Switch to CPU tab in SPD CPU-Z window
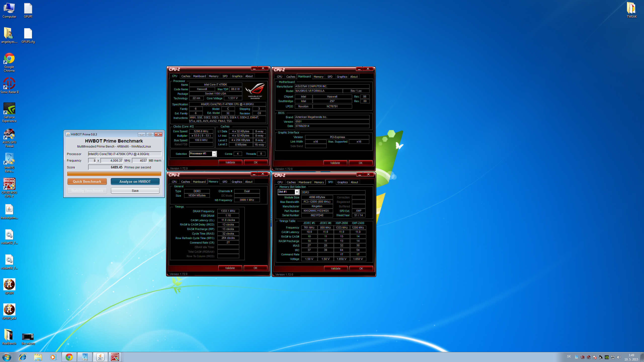This screenshot has width=644, height=362. pos(280,182)
